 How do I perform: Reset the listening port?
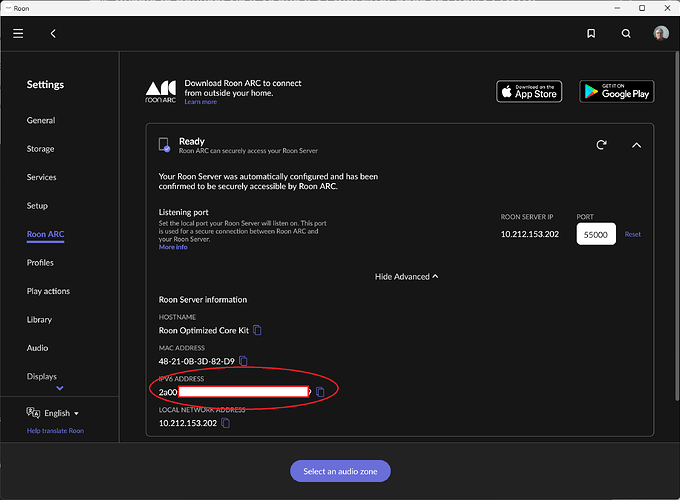(x=632, y=234)
